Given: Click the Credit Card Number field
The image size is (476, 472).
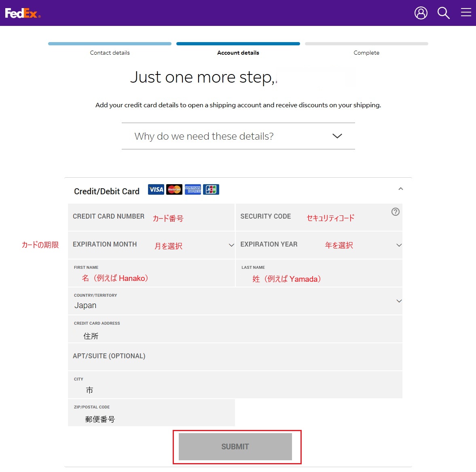Looking at the screenshot, I should point(151,217).
